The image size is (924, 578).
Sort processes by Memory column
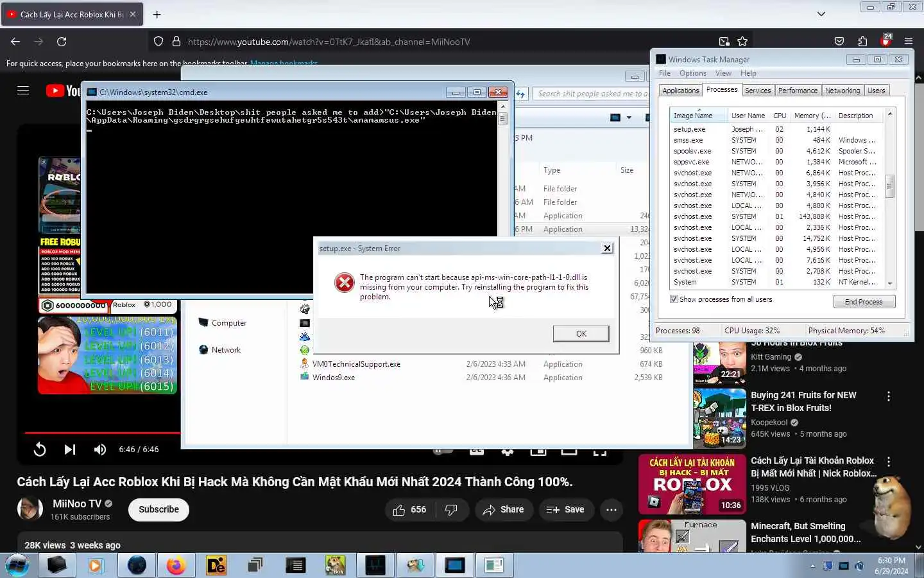(812, 116)
